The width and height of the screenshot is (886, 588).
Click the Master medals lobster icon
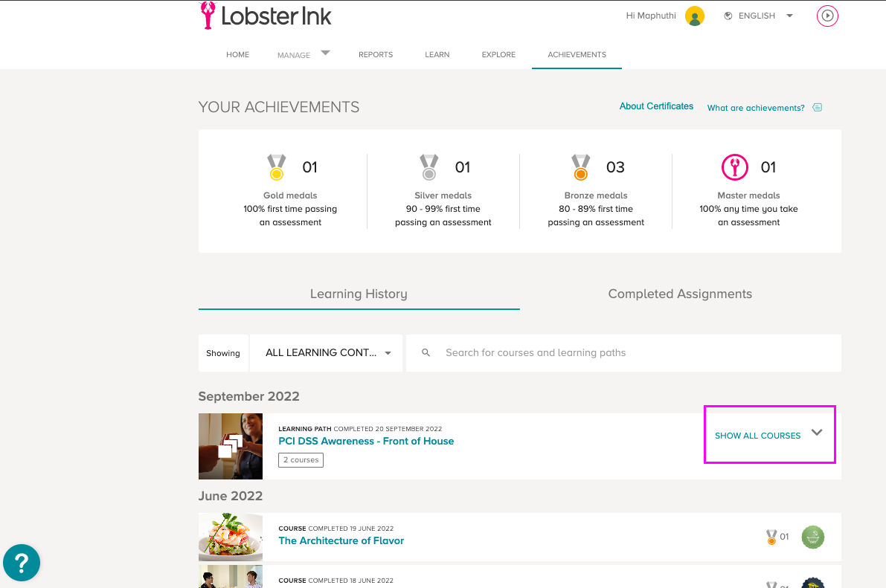[734, 167]
